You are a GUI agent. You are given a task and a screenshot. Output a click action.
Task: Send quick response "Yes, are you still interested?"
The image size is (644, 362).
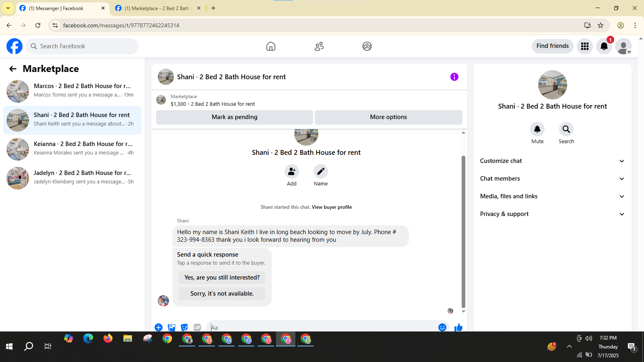[x=222, y=278]
